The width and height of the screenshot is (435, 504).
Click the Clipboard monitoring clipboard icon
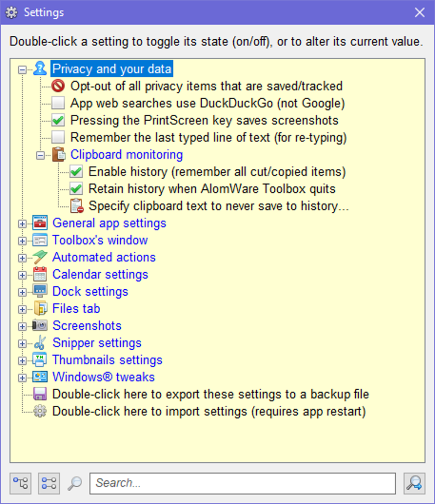(x=58, y=154)
